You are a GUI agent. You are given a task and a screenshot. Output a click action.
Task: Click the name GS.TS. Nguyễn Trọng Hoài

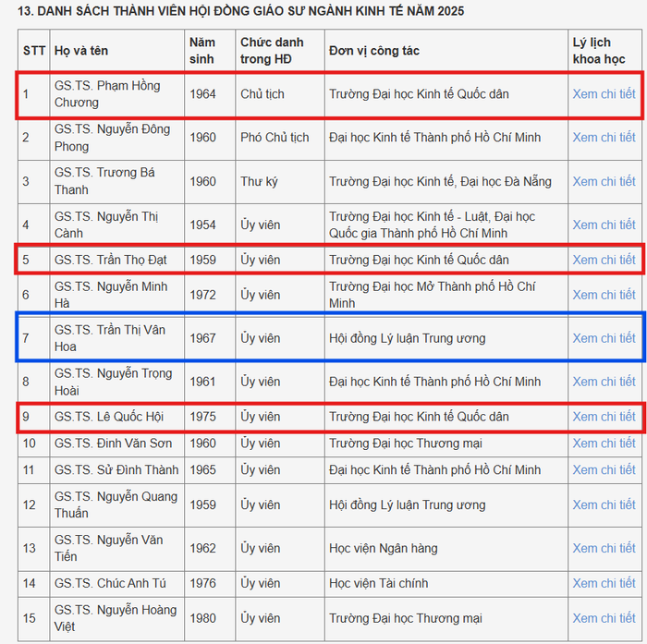(113, 382)
